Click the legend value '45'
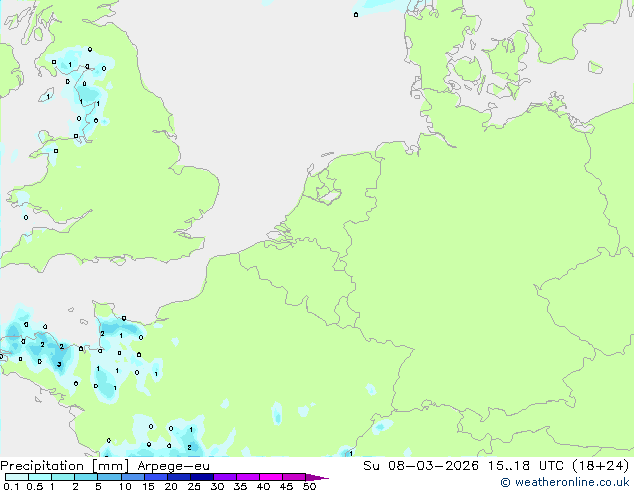The height and width of the screenshot is (490, 634). click(286, 486)
